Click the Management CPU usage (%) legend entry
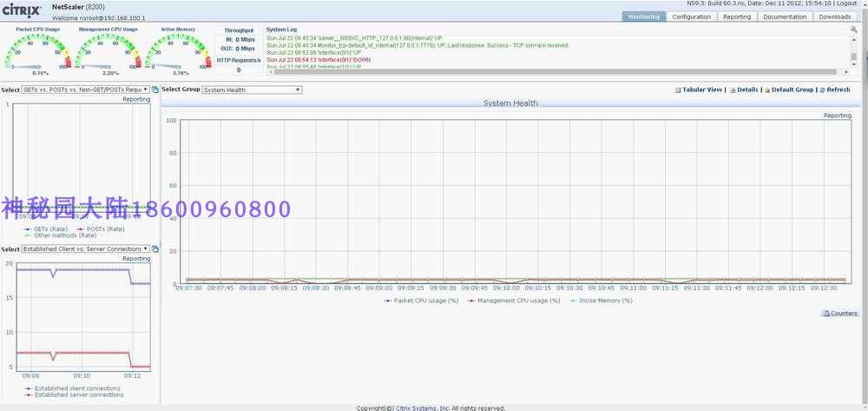 click(514, 301)
